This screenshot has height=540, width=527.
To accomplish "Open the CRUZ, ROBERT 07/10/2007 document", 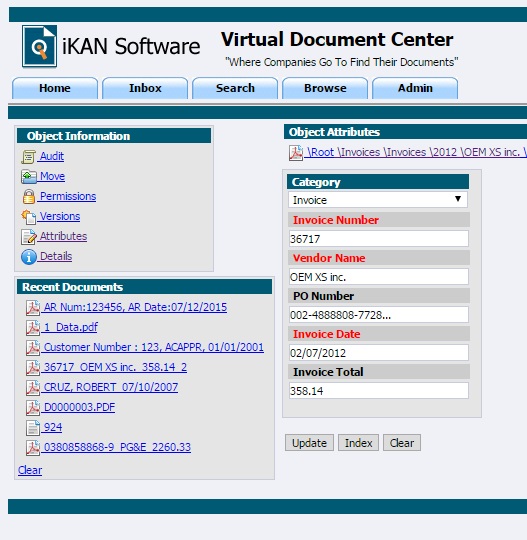I will 111,387.
